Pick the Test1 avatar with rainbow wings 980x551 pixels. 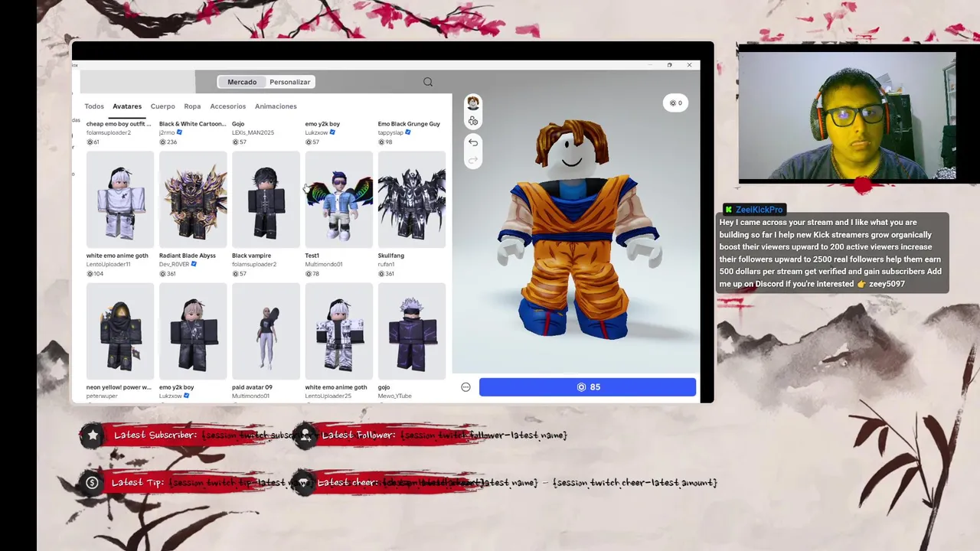tap(339, 200)
